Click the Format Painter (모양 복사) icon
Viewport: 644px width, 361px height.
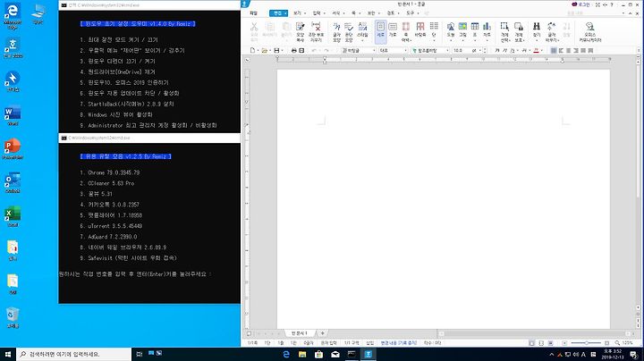pyautogui.click(x=301, y=32)
